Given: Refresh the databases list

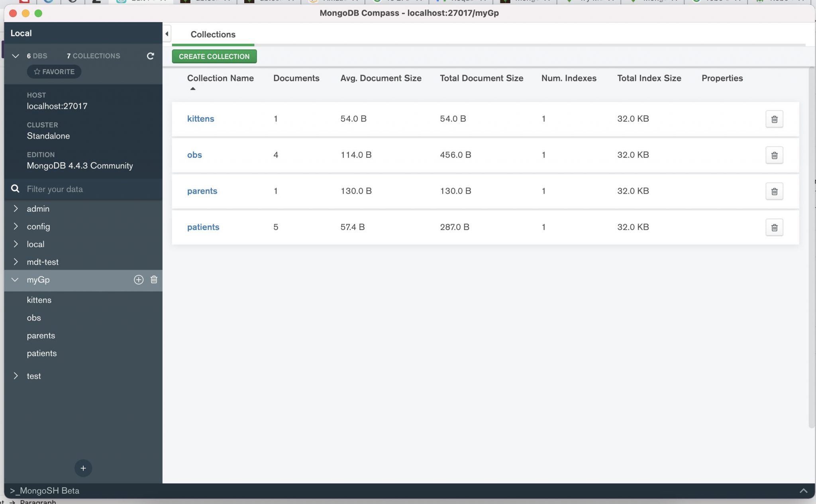Looking at the screenshot, I should point(150,56).
